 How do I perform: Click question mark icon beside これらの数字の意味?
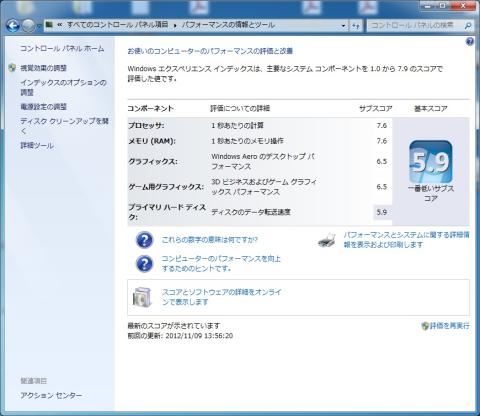coord(144,240)
